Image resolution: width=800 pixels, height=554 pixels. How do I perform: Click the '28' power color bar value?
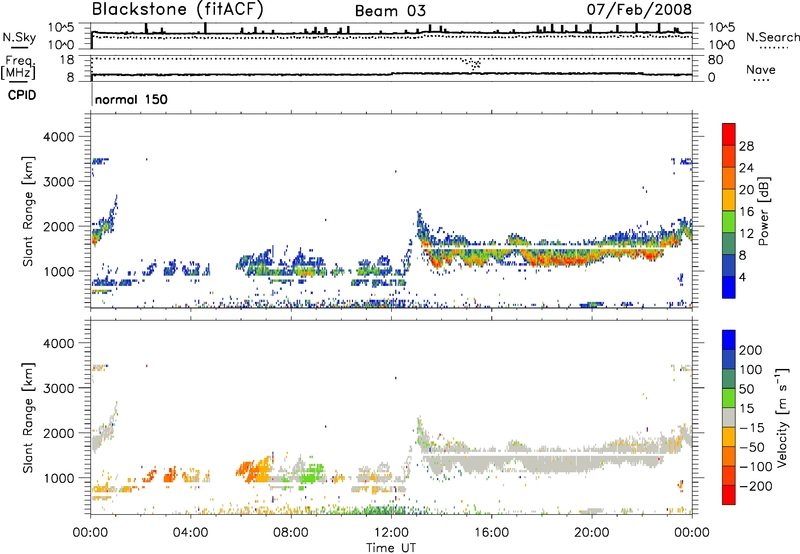746,146
